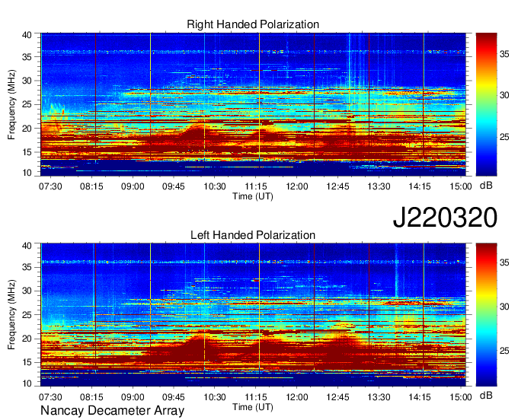Image resolution: width=518 pixels, height=420 pixels.
Task: Click the 35 dB tick on the lower color bar
Action: pos(504,262)
